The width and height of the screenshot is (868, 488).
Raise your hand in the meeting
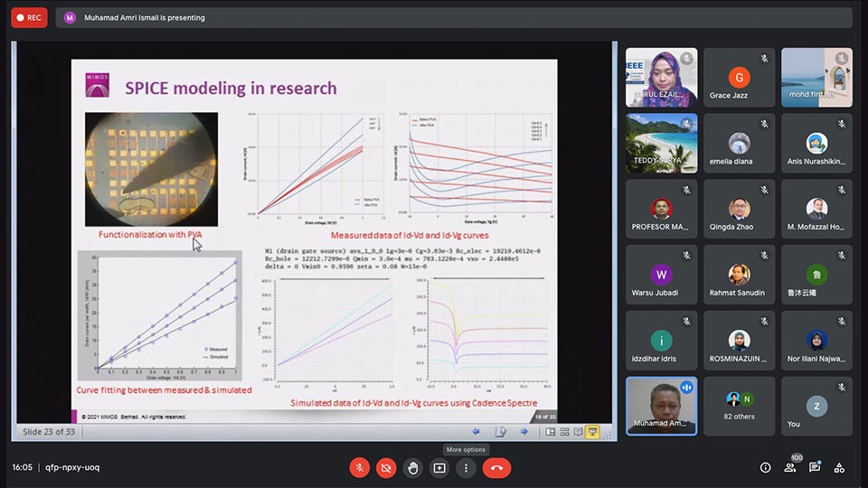(x=413, y=467)
